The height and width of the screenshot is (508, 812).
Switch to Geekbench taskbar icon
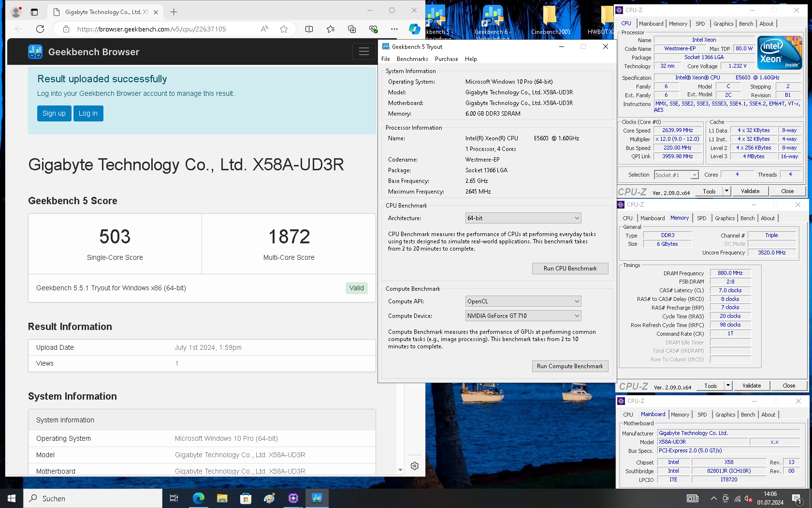click(x=317, y=498)
